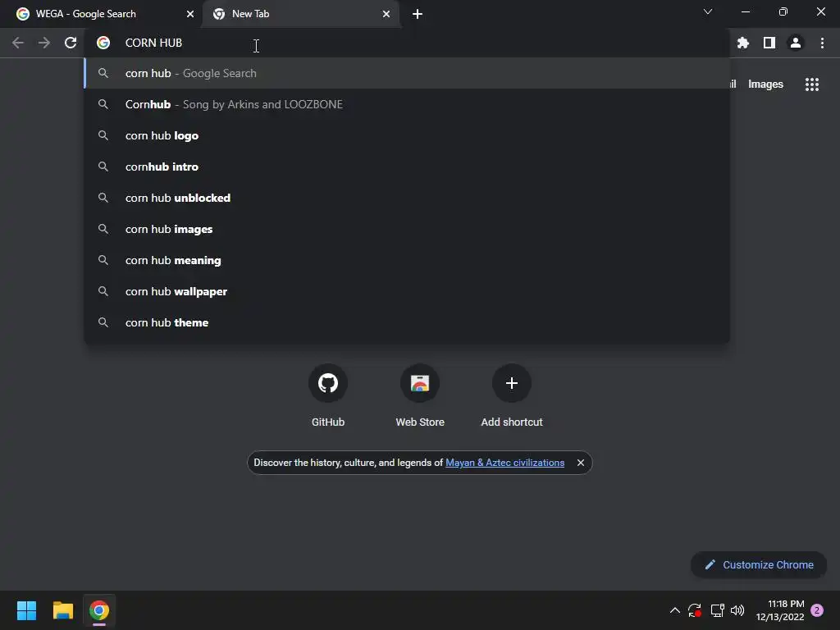Toggle the side panel icon
This screenshot has width=840, height=630.
(769, 43)
